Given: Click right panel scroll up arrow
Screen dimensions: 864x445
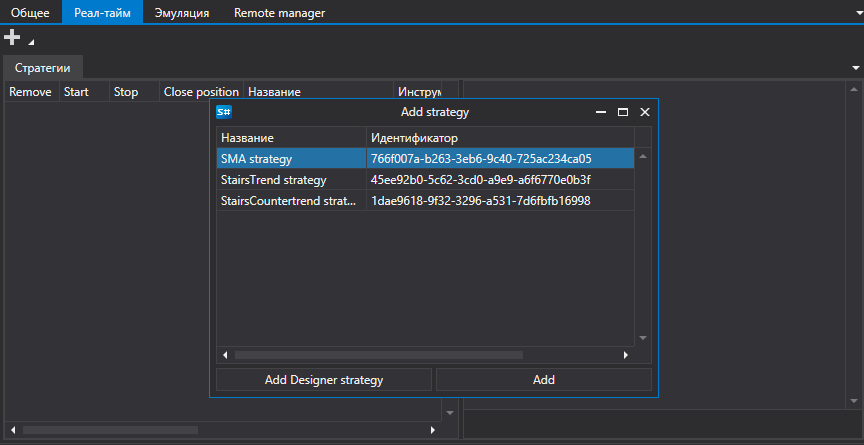Looking at the screenshot, I should tap(854, 89).
